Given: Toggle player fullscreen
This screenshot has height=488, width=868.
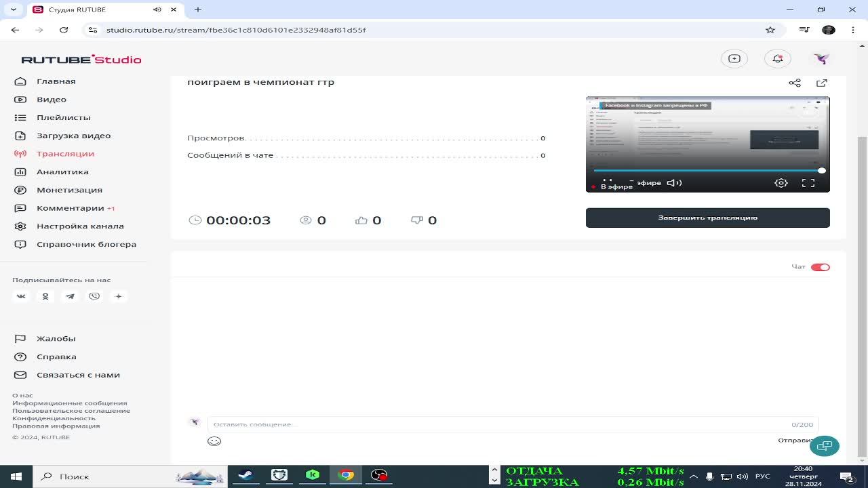Looking at the screenshot, I should tap(808, 183).
